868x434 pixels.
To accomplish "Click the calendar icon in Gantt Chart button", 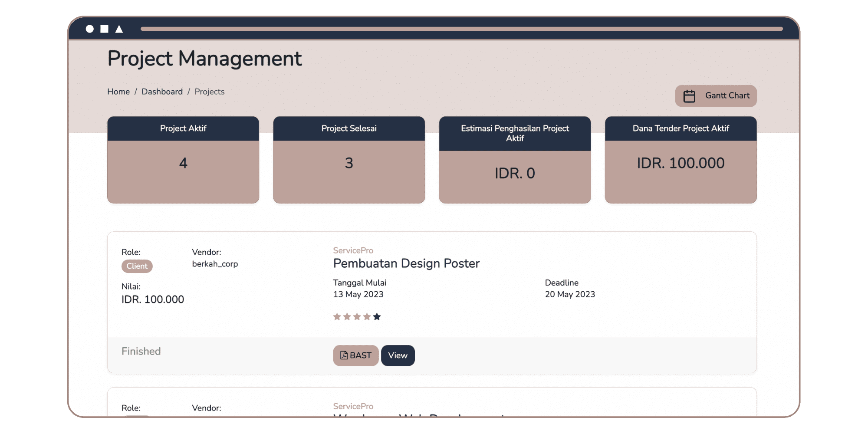I will [x=689, y=96].
